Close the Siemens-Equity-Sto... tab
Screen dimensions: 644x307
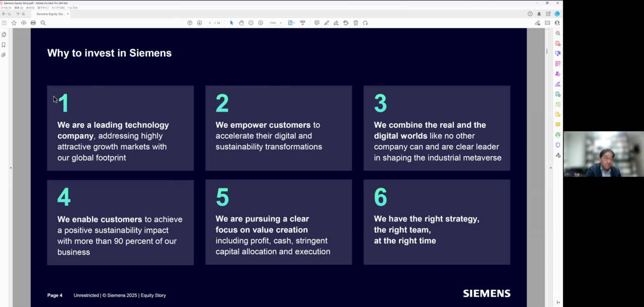[68, 14]
